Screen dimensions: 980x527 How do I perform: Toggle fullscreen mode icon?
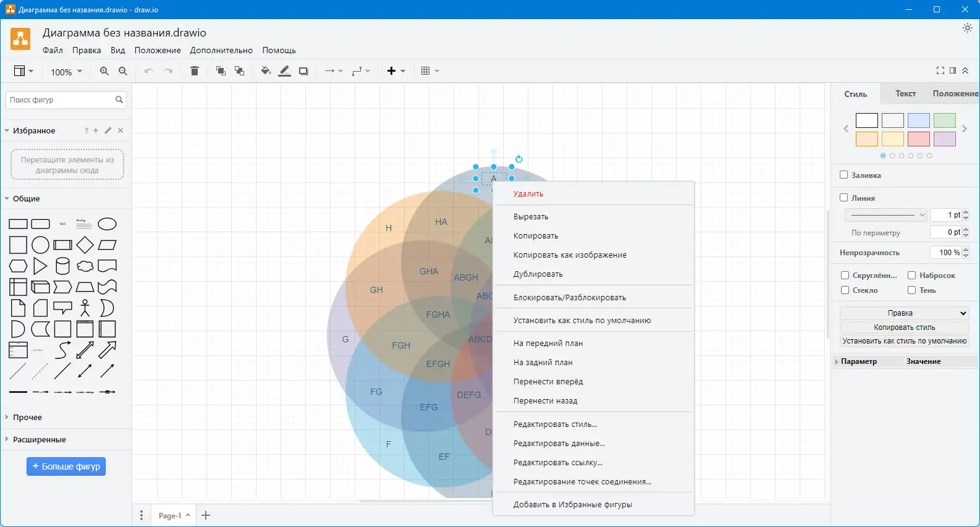pyautogui.click(x=940, y=70)
